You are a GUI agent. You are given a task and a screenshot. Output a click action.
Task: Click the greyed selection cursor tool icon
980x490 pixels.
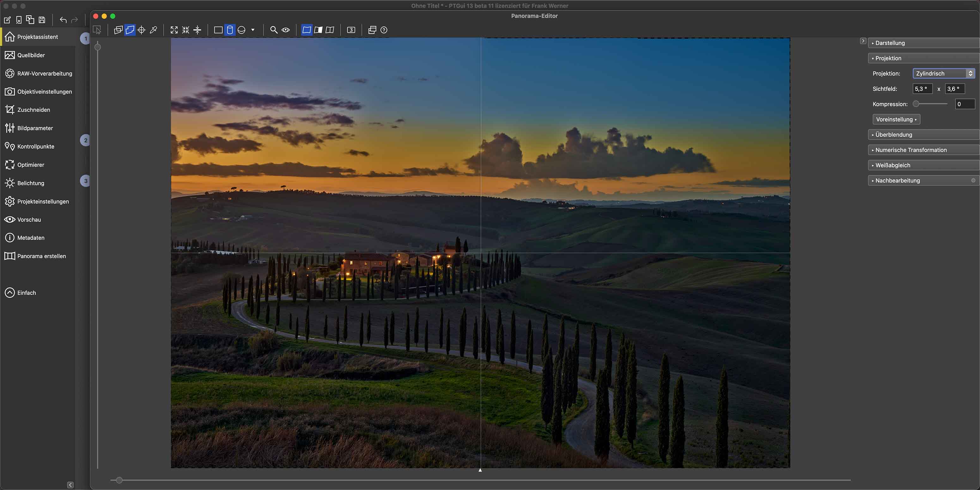pyautogui.click(x=97, y=30)
